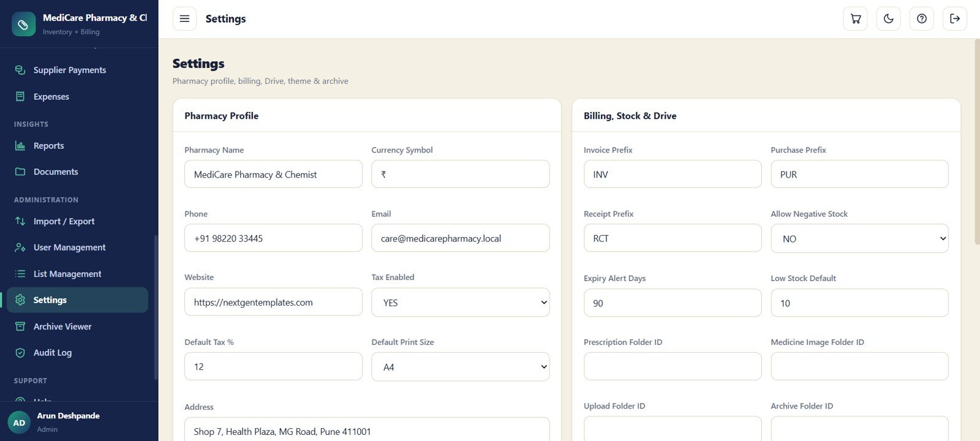Click the Settings gear icon in sidebar
Screen dimensions: 980x441
point(20,300)
